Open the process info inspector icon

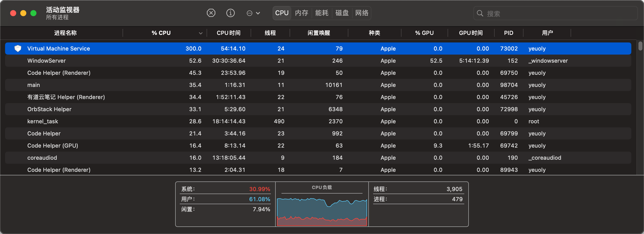click(x=230, y=13)
